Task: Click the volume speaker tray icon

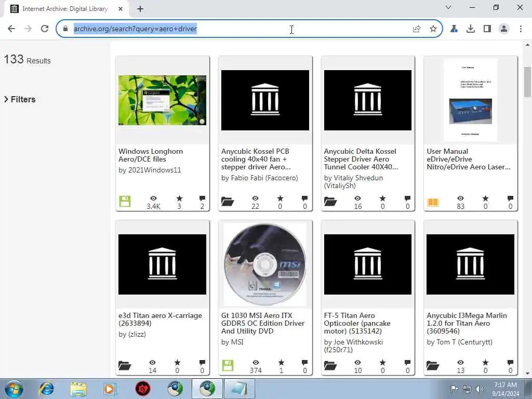Action: tap(479, 389)
